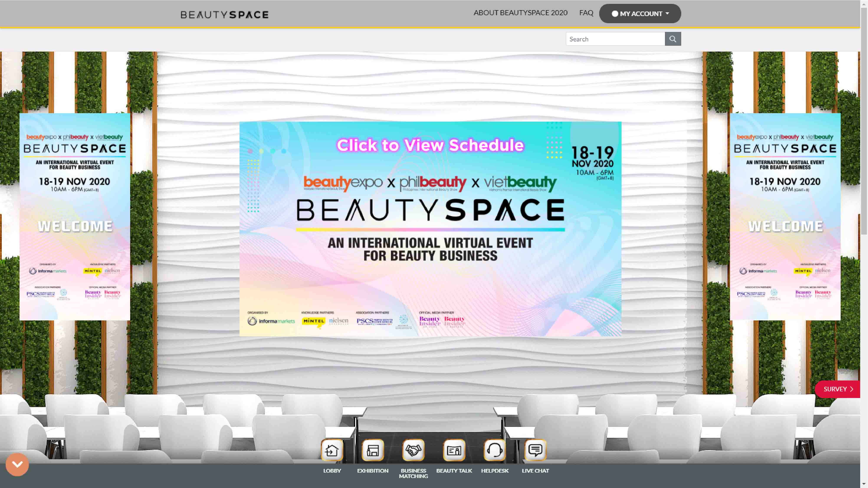Open the Lobby house icon
This screenshot has height=488, width=868.
tap(332, 450)
